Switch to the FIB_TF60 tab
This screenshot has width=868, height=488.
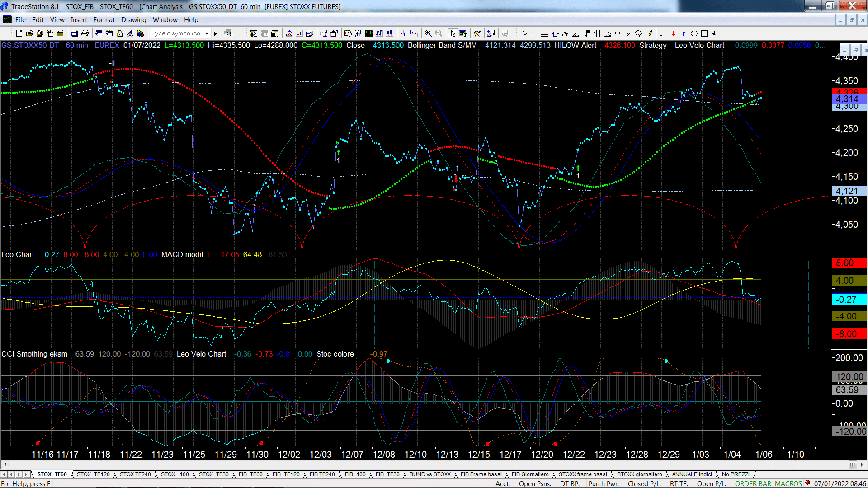tap(250, 474)
